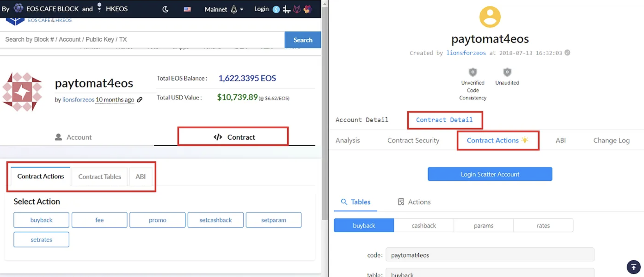
Task: Click the blue Search button
Action: tap(303, 40)
